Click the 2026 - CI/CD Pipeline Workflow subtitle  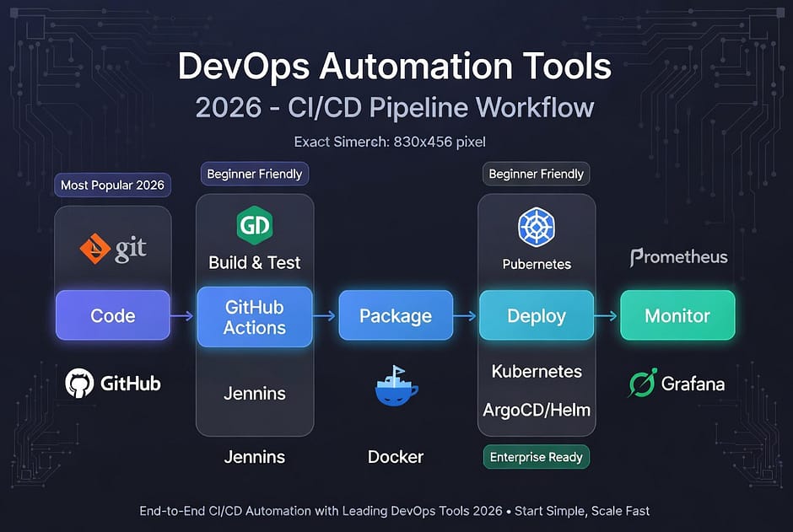pyautogui.click(x=395, y=108)
